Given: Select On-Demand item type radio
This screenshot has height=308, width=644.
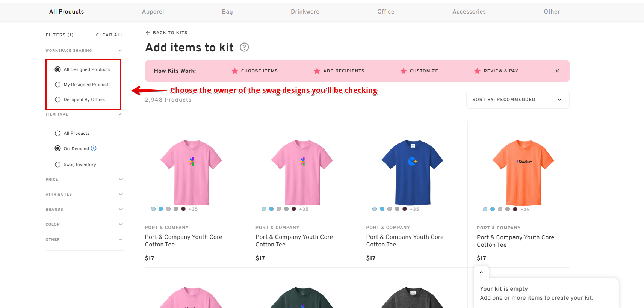Looking at the screenshot, I should pos(58,148).
